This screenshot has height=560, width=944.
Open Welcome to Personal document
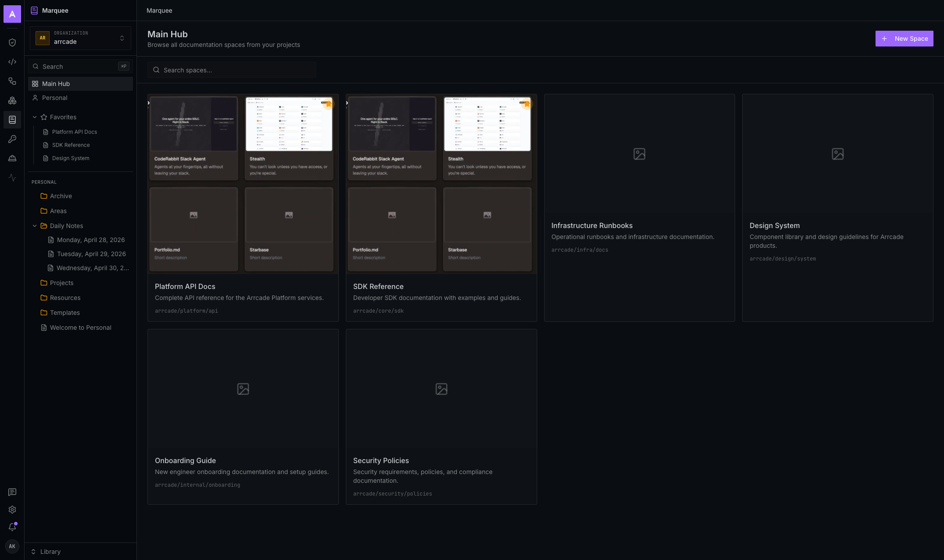[x=80, y=328]
